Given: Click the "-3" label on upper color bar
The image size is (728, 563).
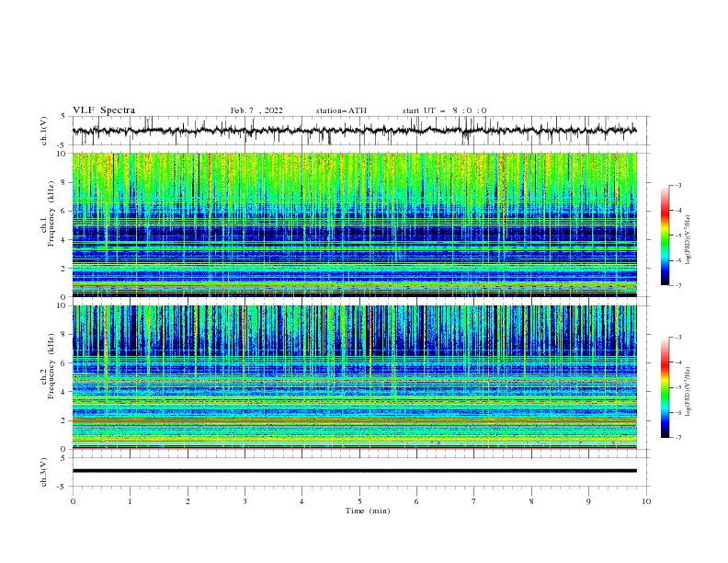Looking at the screenshot, I should click(x=677, y=185).
